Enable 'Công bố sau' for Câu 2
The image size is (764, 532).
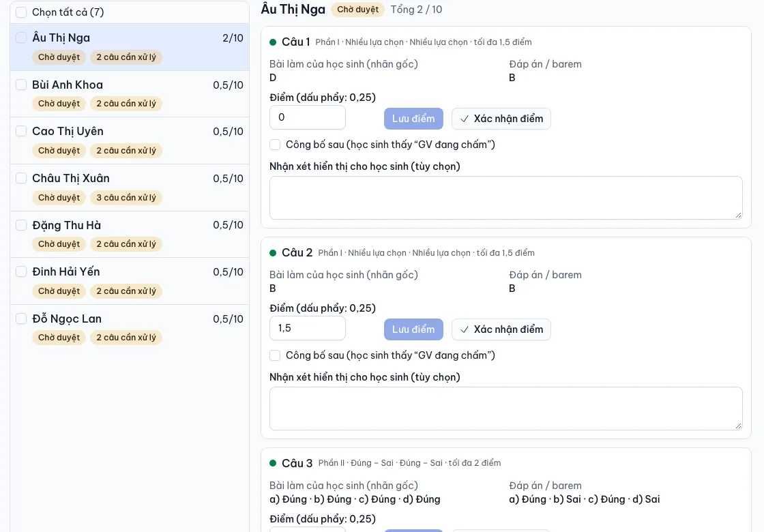(x=275, y=355)
